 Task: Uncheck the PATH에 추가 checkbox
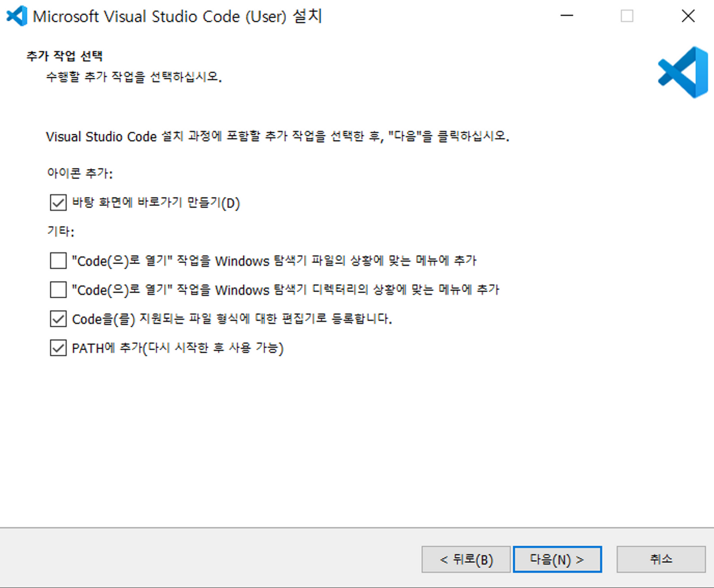tap(58, 348)
